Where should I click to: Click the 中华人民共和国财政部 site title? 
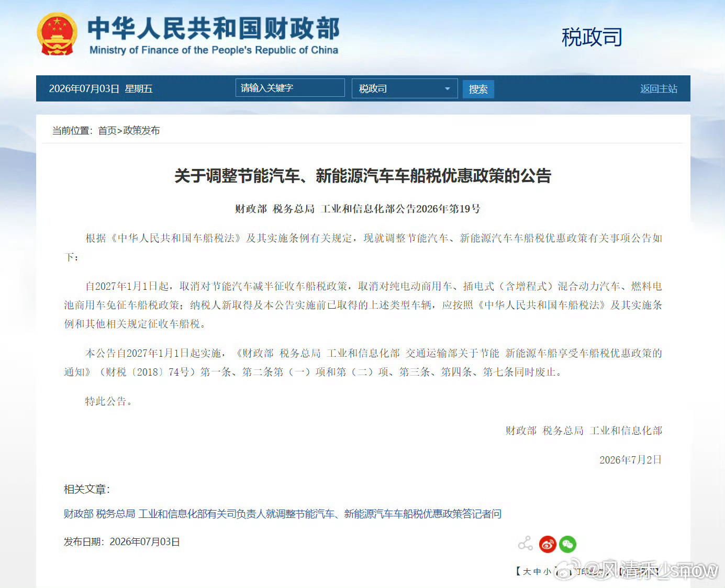pyautogui.click(x=214, y=28)
